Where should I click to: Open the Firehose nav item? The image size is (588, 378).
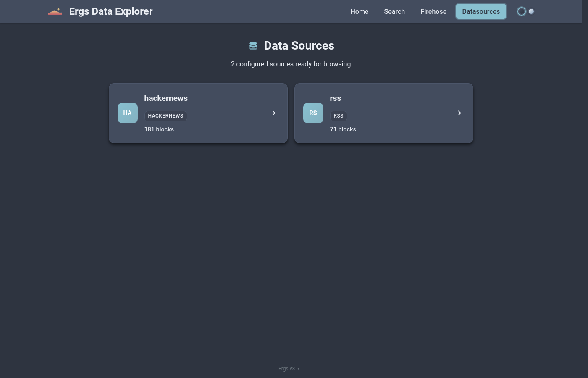(433, 12)
